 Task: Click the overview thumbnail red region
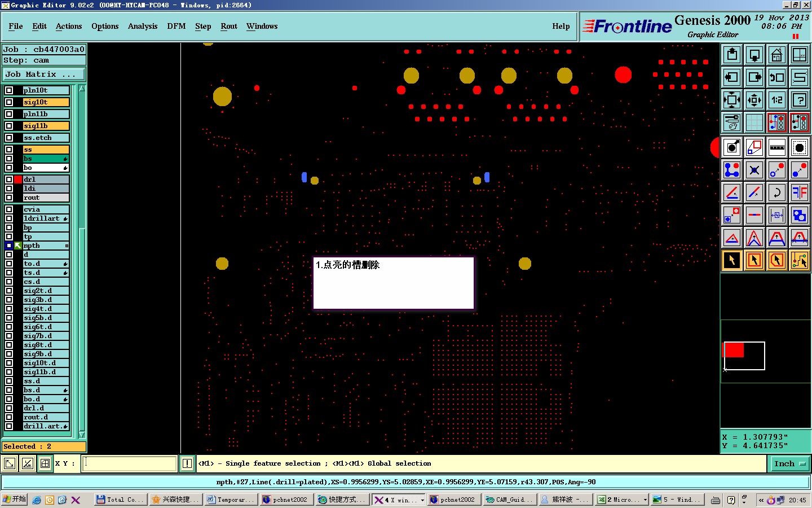tap(734, 350)
